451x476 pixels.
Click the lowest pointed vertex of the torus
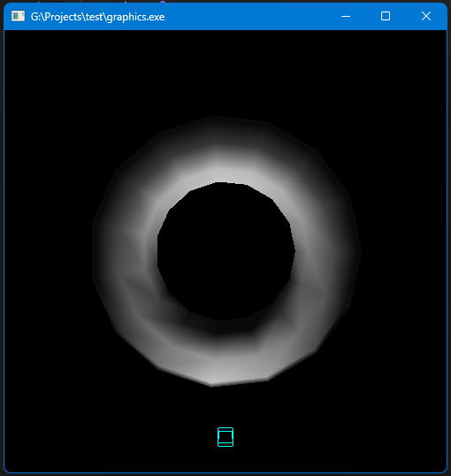click(211, 385)
